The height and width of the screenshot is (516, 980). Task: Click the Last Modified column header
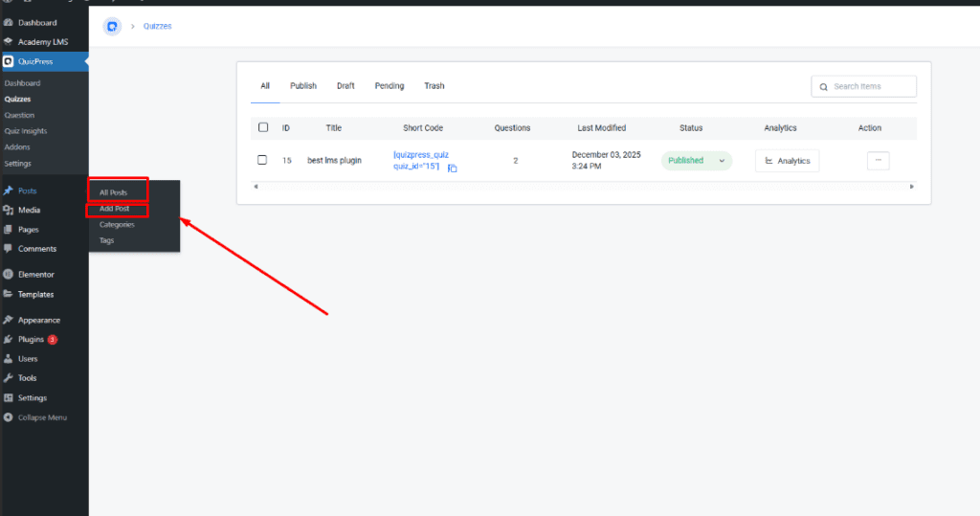pos(601,127)
